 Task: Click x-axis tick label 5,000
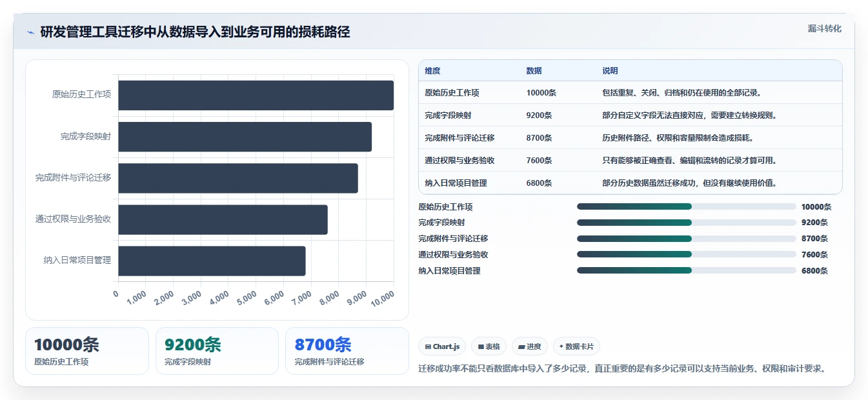[x=247, y=298]
